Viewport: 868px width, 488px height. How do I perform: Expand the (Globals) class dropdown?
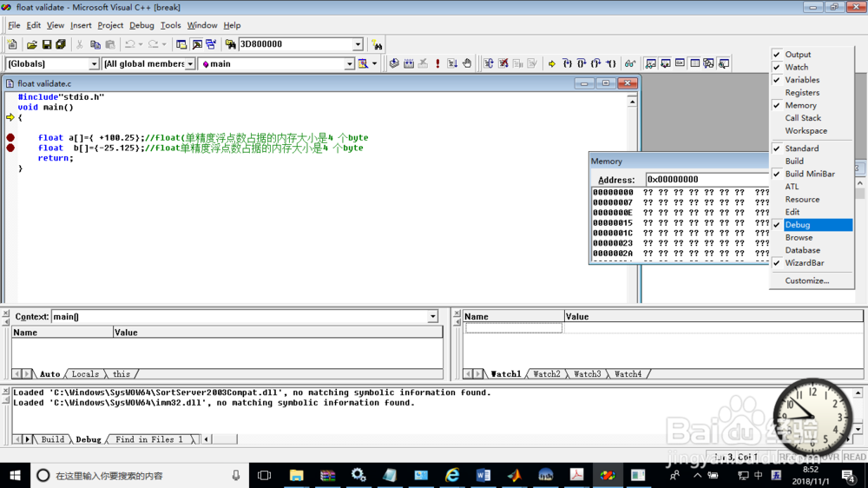94,64
